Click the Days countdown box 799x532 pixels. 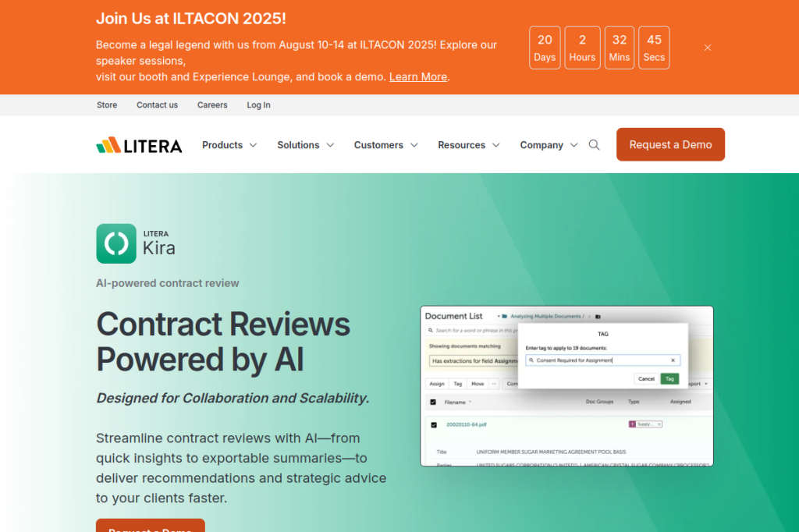(x=545, y=48)
